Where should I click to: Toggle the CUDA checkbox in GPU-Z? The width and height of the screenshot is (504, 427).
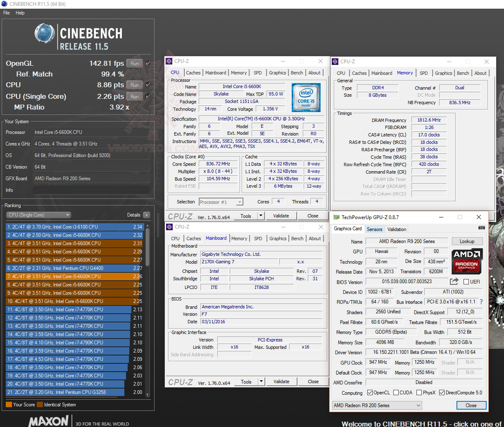396,393
